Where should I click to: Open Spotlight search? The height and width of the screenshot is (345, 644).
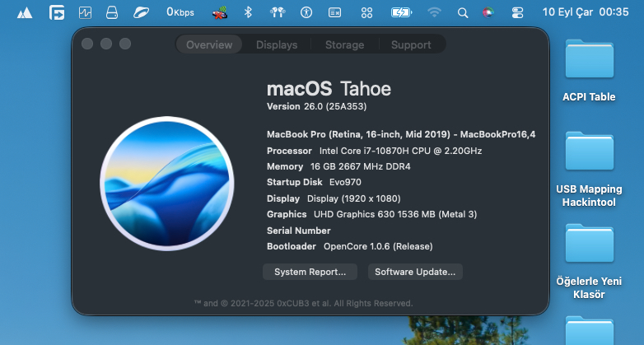point(463,12)
